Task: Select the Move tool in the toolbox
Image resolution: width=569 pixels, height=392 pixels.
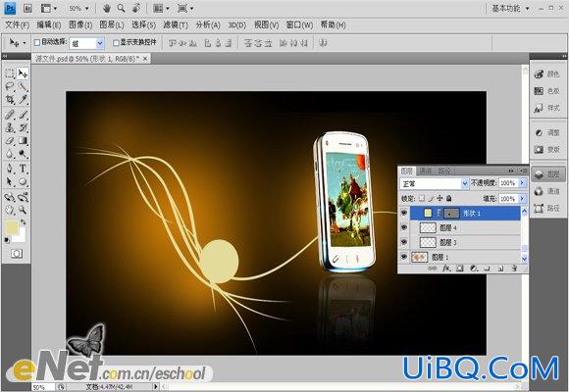Action: [23, 73]
